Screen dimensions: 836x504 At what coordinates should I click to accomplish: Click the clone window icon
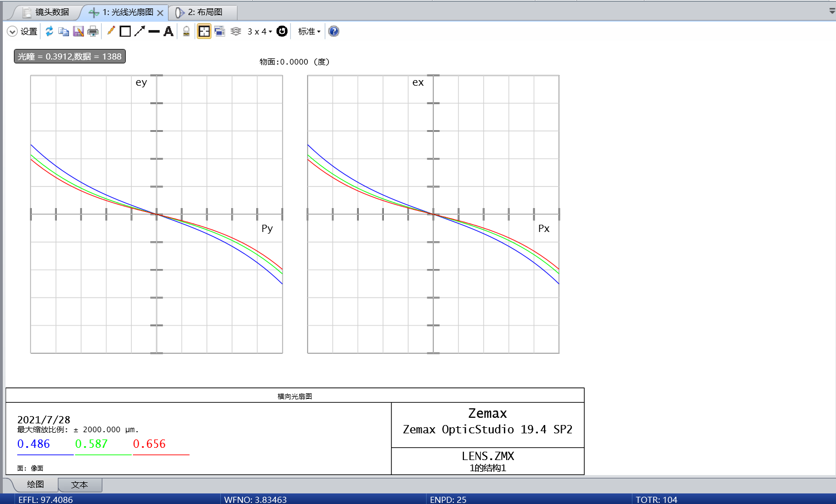point(220,31)
